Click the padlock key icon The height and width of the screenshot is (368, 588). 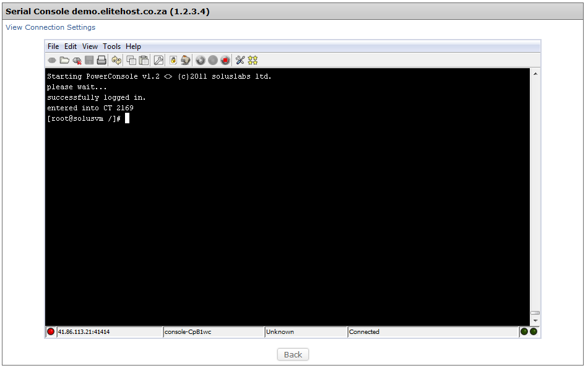pyautogui.click(x=173, y=60)
